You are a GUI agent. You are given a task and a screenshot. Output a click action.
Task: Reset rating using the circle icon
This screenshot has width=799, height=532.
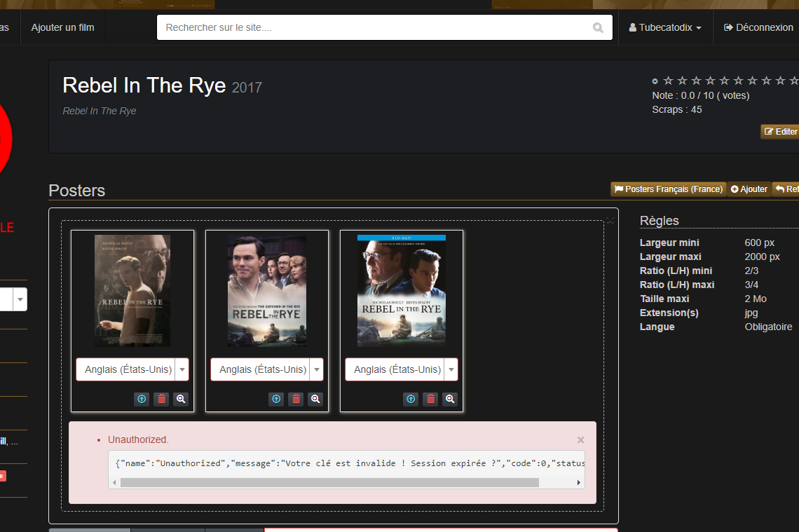655,81
